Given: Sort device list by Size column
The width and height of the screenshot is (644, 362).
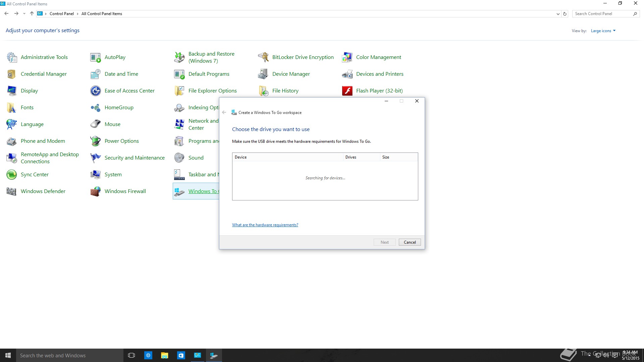Looking at the screenshot, I should coord(399,157).
